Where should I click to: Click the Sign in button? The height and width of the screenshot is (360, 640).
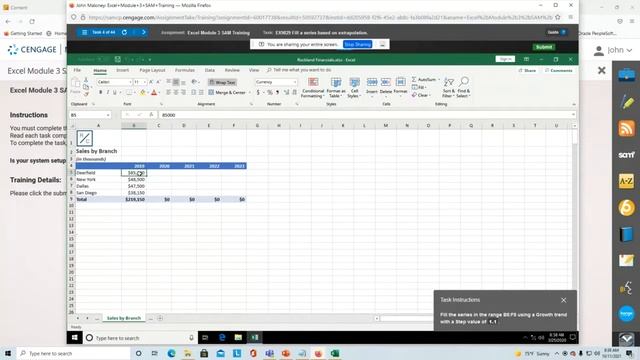point(505,59)
